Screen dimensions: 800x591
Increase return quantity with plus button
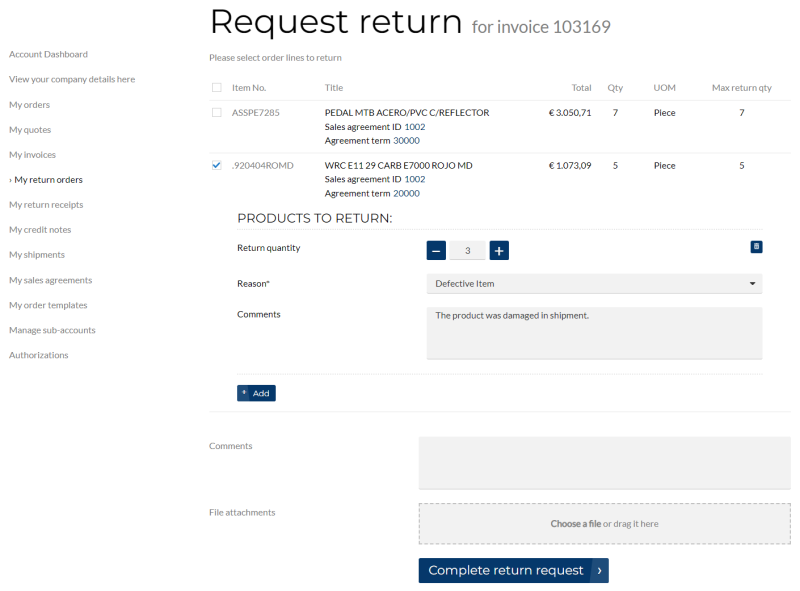(499, 250)
